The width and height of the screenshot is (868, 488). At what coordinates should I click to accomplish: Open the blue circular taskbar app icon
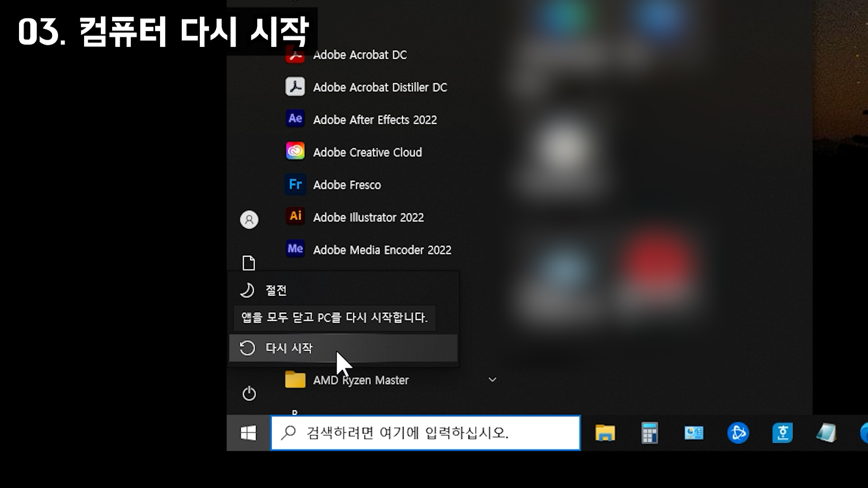click(x=738, y=433)
